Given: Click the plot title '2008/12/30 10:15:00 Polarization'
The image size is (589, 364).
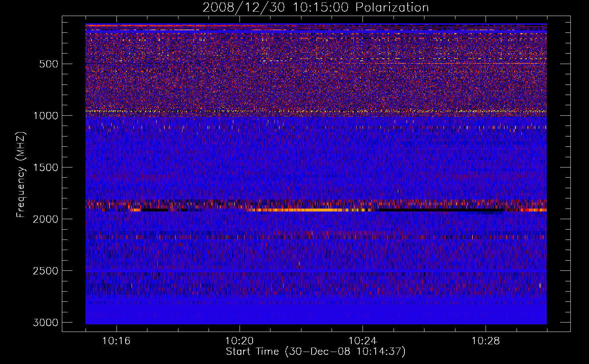Looking at the screenshot, I should 315,8.
